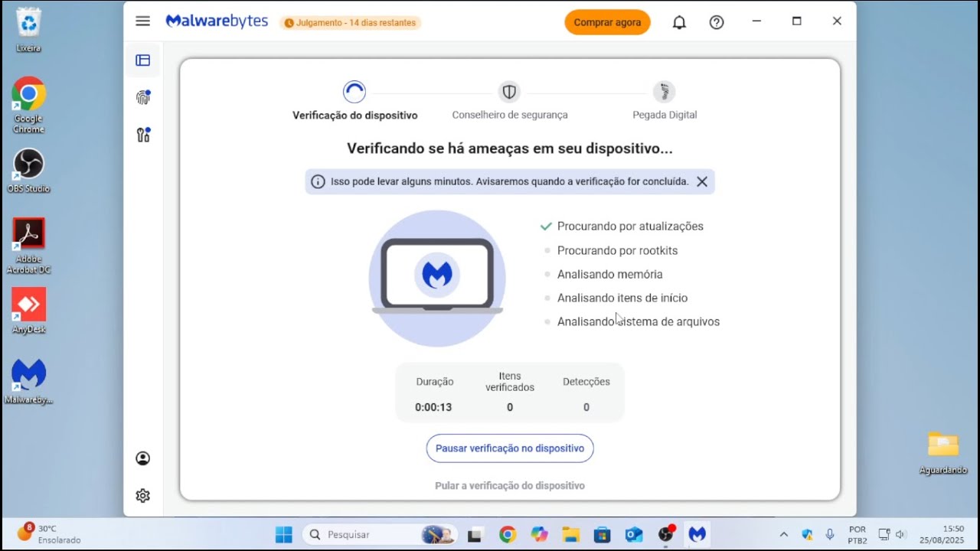
Task: Open Task View in taskbar
Action: [475, 535]
